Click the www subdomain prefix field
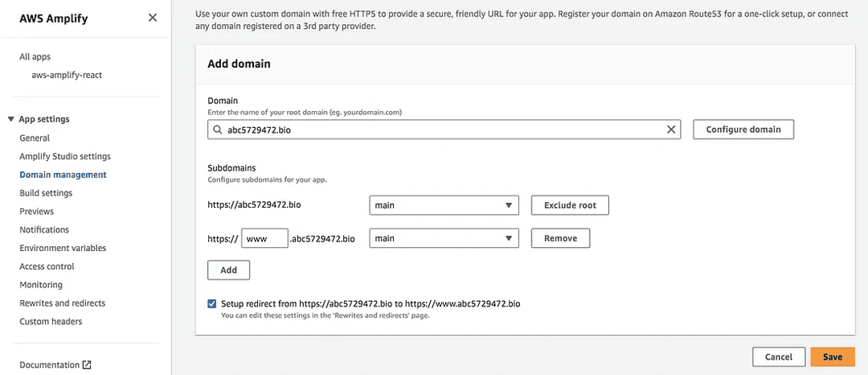This screenshot has width=868, height=375. coord(264,238)
